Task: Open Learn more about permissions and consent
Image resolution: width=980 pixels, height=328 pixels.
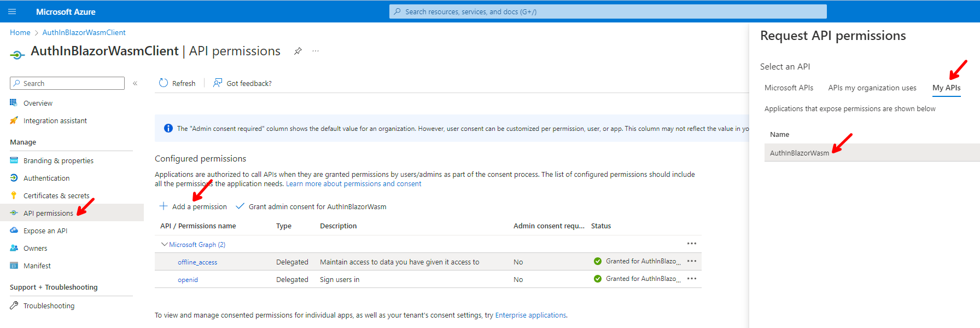Action: point(353,184)
